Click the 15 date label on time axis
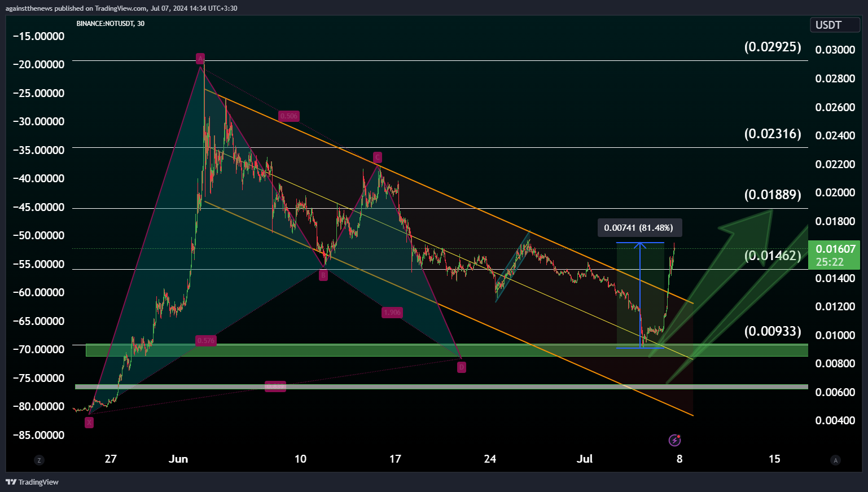 [x=774, y=459]
